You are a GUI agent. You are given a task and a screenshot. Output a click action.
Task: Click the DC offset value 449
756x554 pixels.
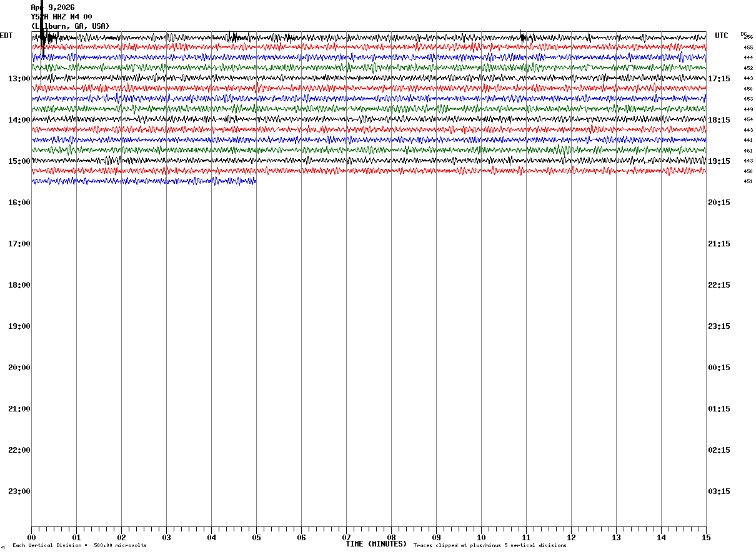(x=748, y=109)
